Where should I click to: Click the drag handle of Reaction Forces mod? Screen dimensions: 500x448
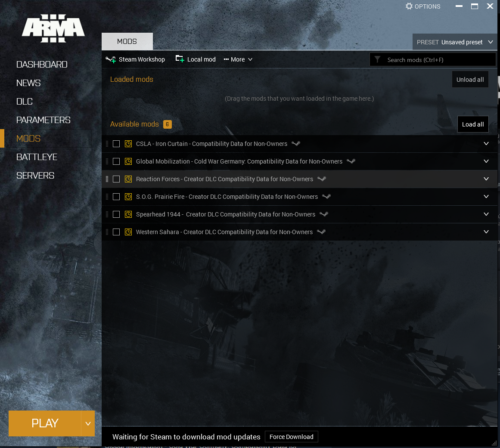[107, 179]
